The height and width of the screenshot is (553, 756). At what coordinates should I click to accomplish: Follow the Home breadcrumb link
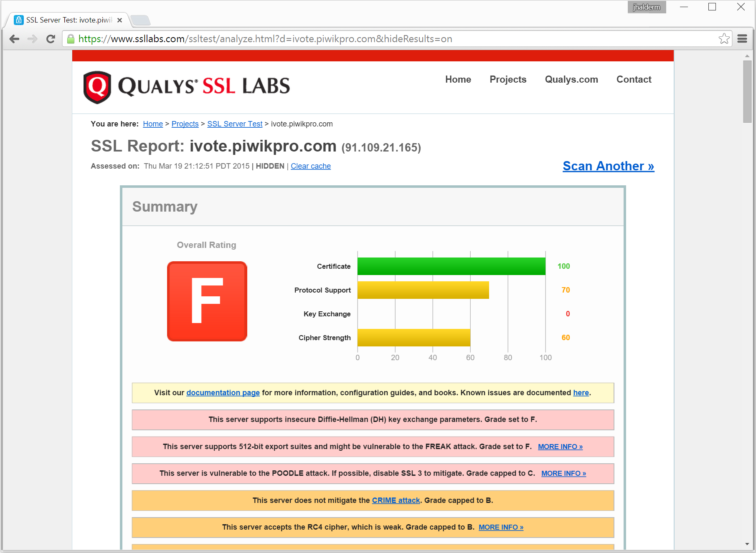153,124
